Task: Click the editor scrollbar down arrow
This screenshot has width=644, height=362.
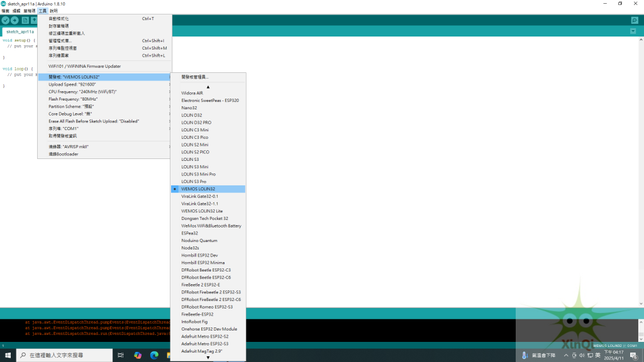Action: click(x=641, y=304)
